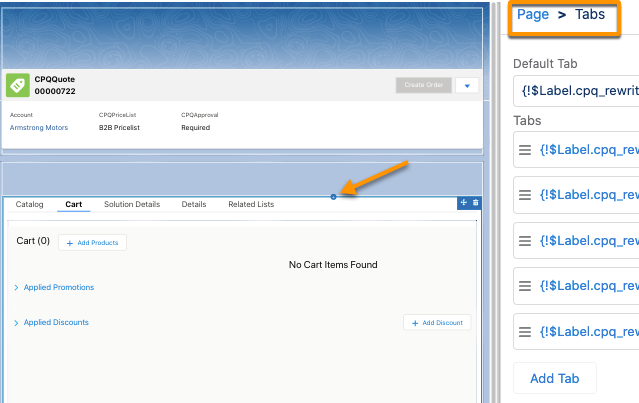Expand the Applied Discounts section

pos(16,323)
